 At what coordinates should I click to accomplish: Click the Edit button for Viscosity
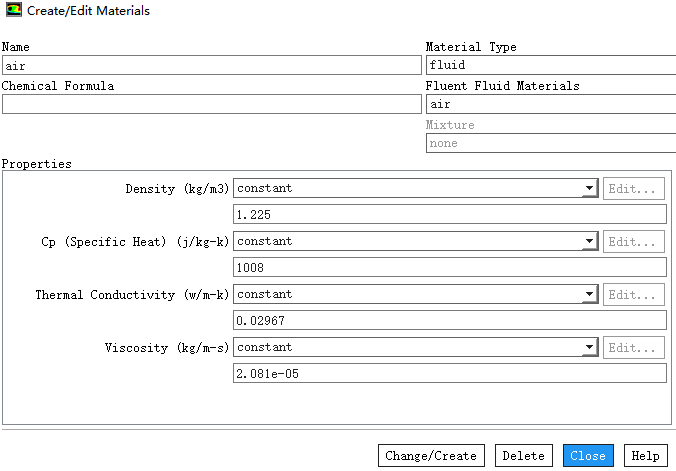click(x=633, y=347)
